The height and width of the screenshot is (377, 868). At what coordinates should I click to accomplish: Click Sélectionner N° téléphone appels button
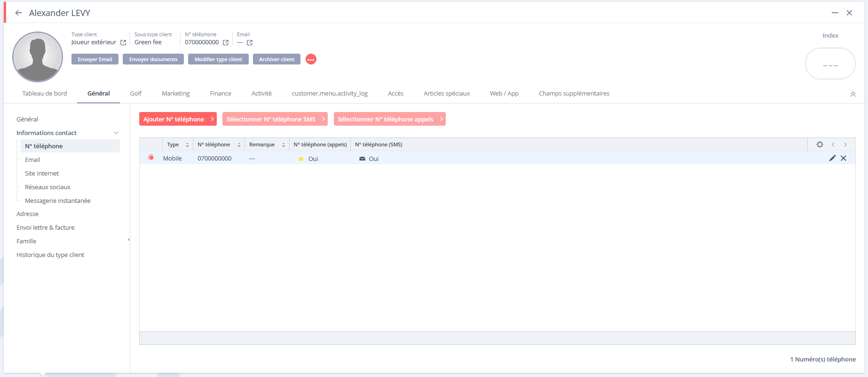pos(390,119)
